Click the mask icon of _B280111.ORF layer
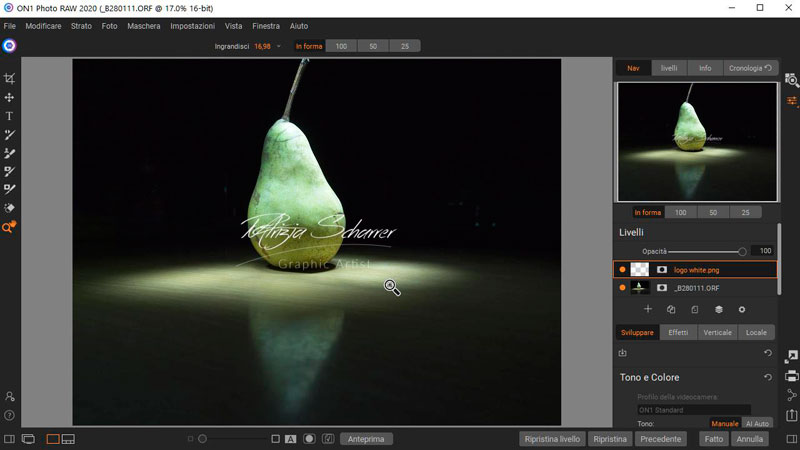This screenshot has height=450, width=800. [x=662, y=288]
